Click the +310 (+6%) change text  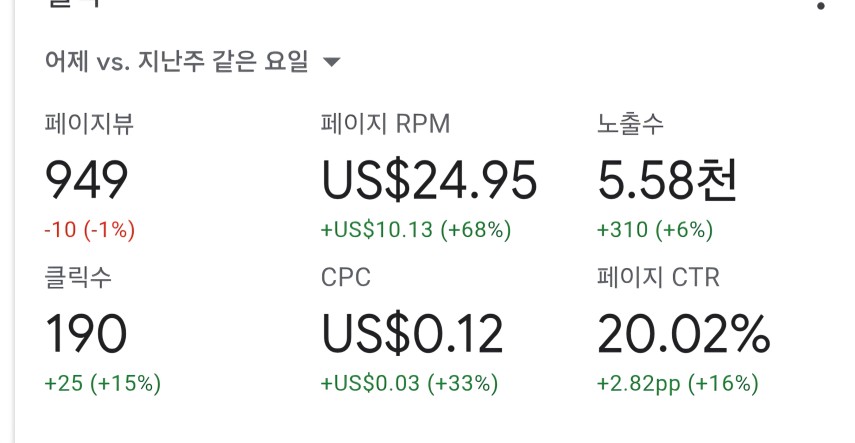655,230
